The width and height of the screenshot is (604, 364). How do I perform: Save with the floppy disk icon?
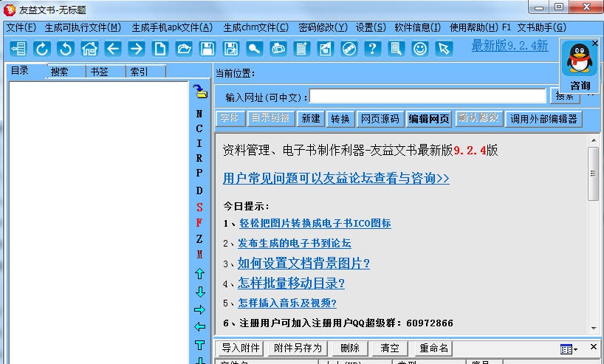point(207,49)
